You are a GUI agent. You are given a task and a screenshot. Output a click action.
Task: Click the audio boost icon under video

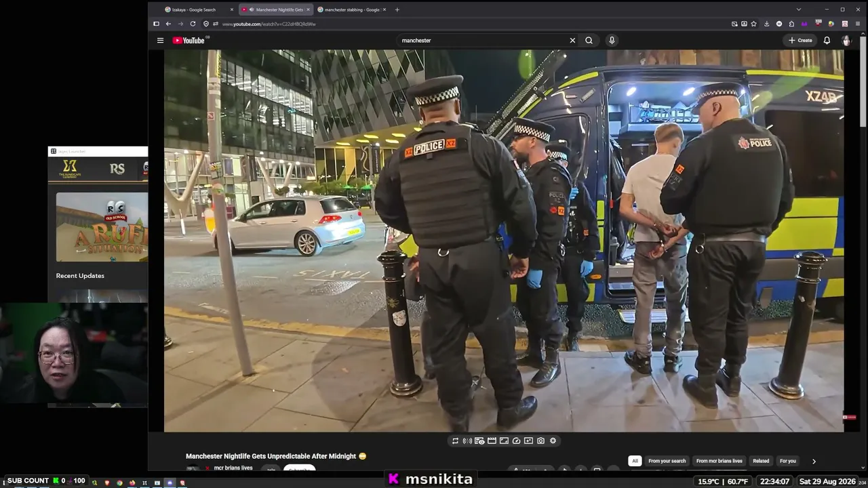(467, 441)
